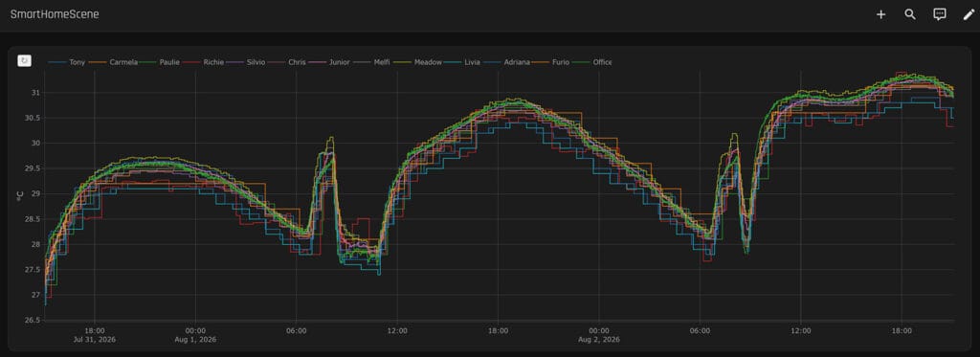The height and width of the screenshot is (357, 980).
Task: Hide the Furio legend entry
Action: click(551, 62)
